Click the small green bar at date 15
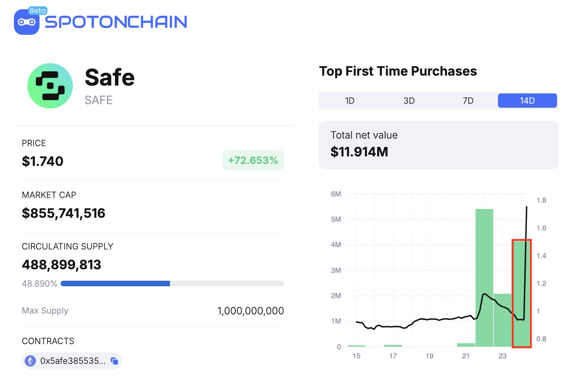This screenshot has width=580, height=392. pos(357,346)
